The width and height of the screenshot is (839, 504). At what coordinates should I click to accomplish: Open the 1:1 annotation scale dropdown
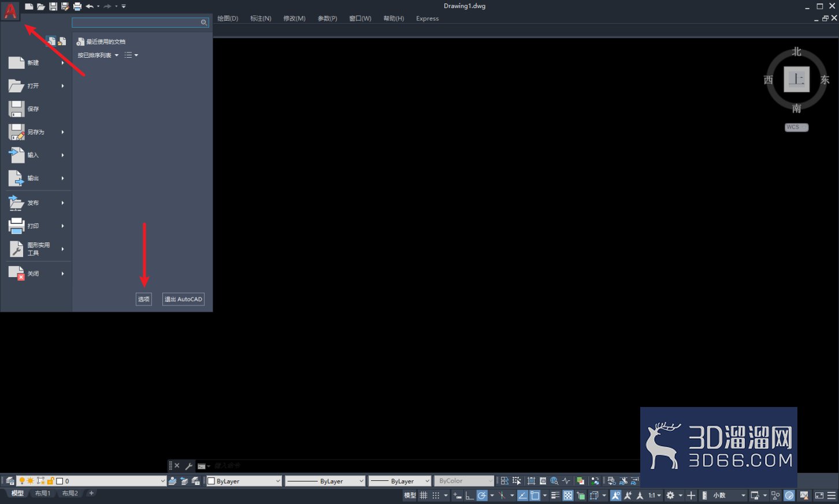[655, 495]
